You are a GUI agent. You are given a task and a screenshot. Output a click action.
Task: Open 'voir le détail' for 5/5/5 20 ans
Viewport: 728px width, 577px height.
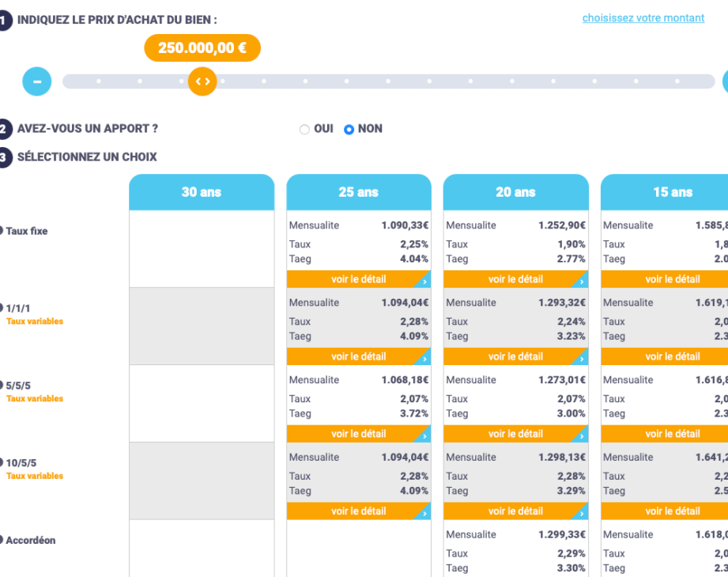pos(515,434)
